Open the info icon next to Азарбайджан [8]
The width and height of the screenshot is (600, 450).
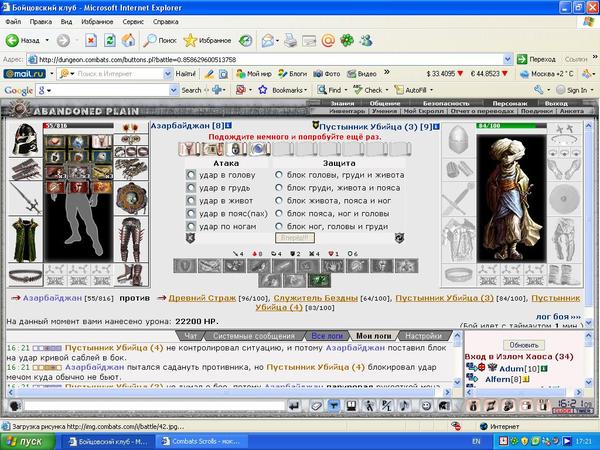tap(228, 126)
